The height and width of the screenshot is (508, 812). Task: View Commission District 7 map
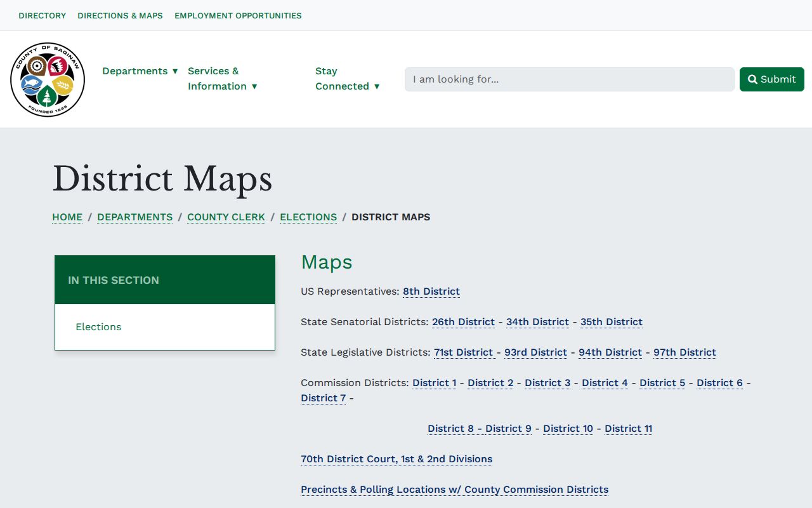coord(324,398)
